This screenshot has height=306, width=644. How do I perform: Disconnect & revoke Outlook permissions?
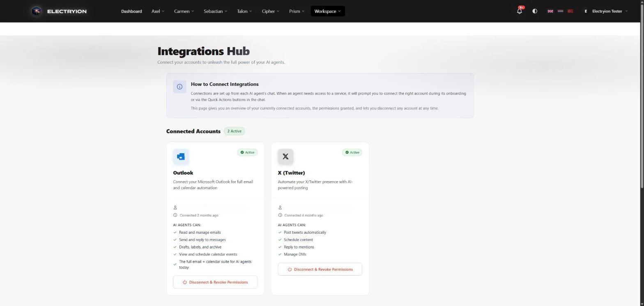[x=215, y=282]
